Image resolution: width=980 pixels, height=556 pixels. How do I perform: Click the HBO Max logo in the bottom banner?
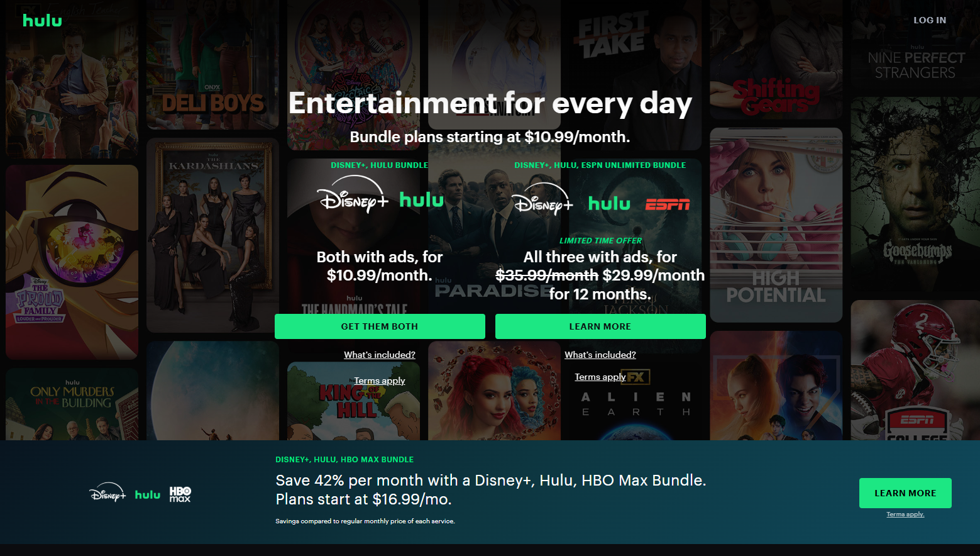[x=180, y=494]
